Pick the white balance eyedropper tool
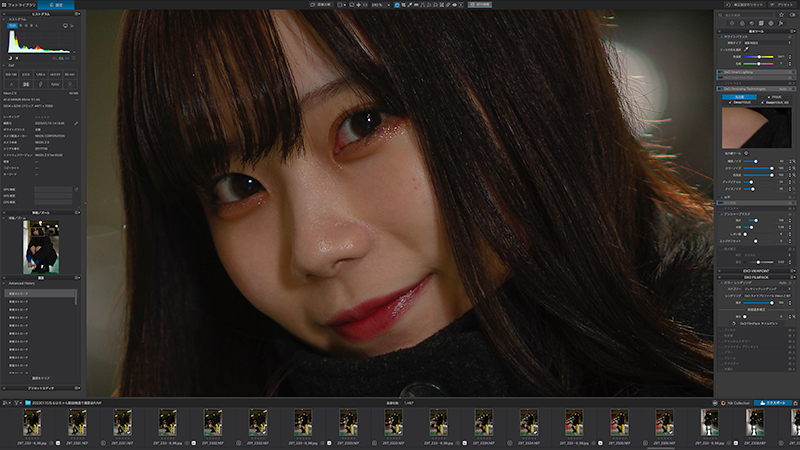Screen dimensions: 800x450 (746, 49)
